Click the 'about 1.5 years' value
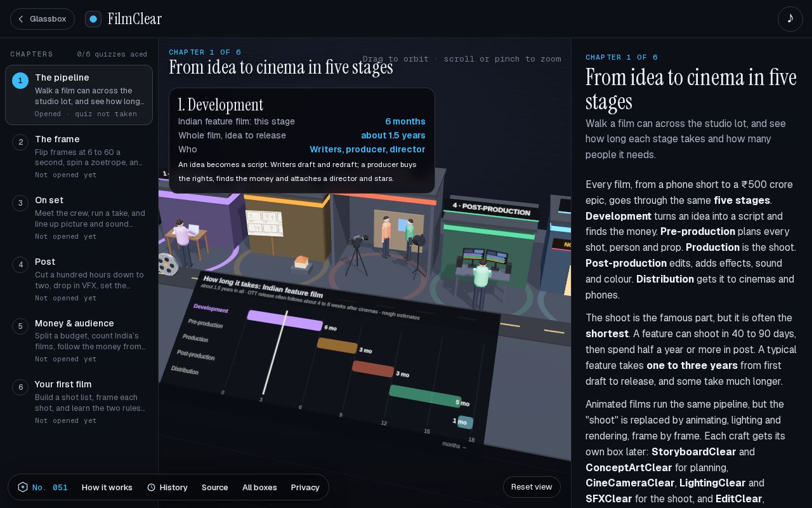 (x=393, y=135)
